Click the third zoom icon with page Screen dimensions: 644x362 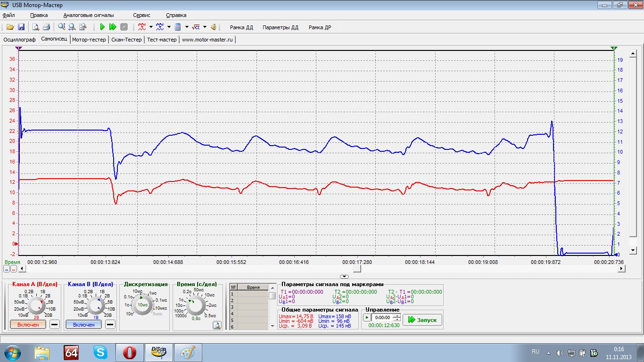click(83, 27)
